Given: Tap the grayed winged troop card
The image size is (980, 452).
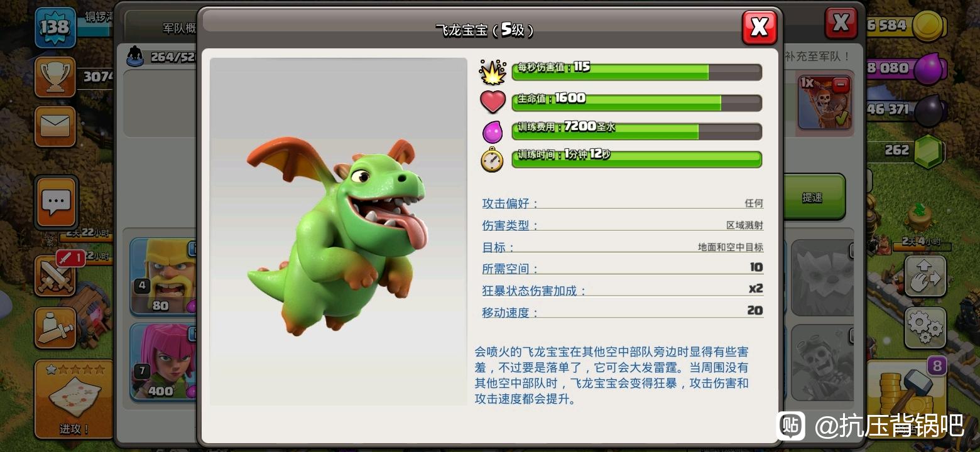Looking at the screenshot, I should [822, 277].
